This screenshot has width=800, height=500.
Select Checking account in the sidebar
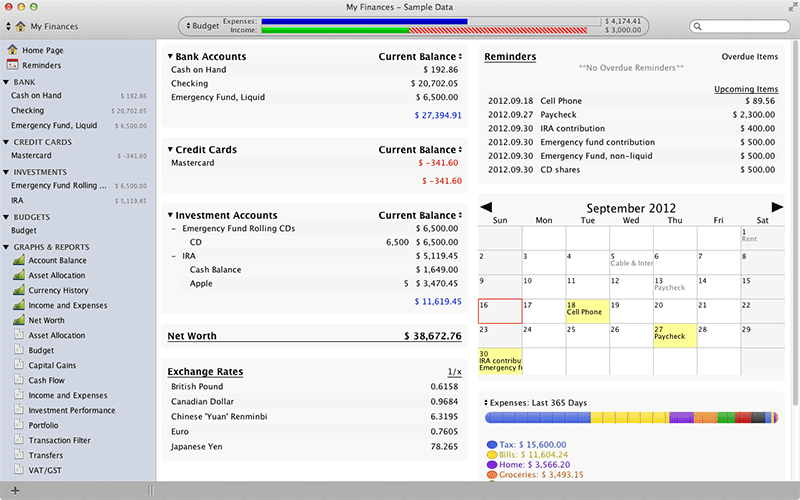click(28, 111)
